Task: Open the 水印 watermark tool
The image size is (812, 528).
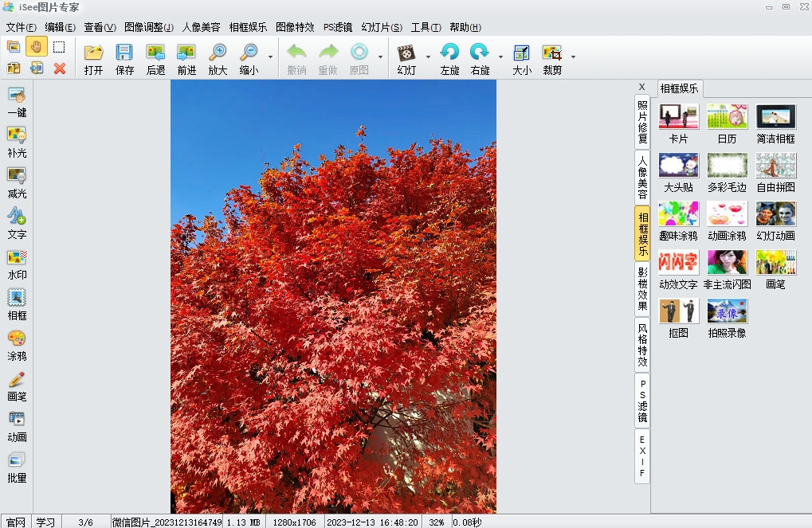Action: 17,264
